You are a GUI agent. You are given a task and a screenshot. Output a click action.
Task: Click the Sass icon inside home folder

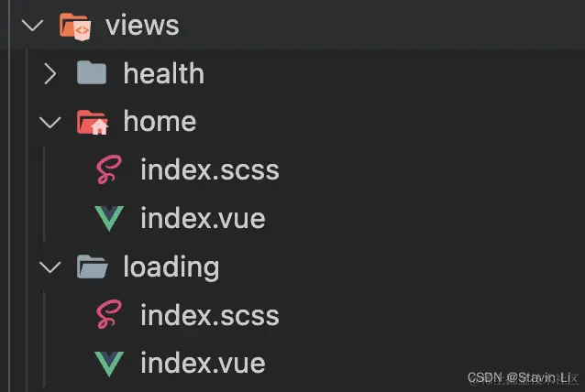click(x=109, y=169)
